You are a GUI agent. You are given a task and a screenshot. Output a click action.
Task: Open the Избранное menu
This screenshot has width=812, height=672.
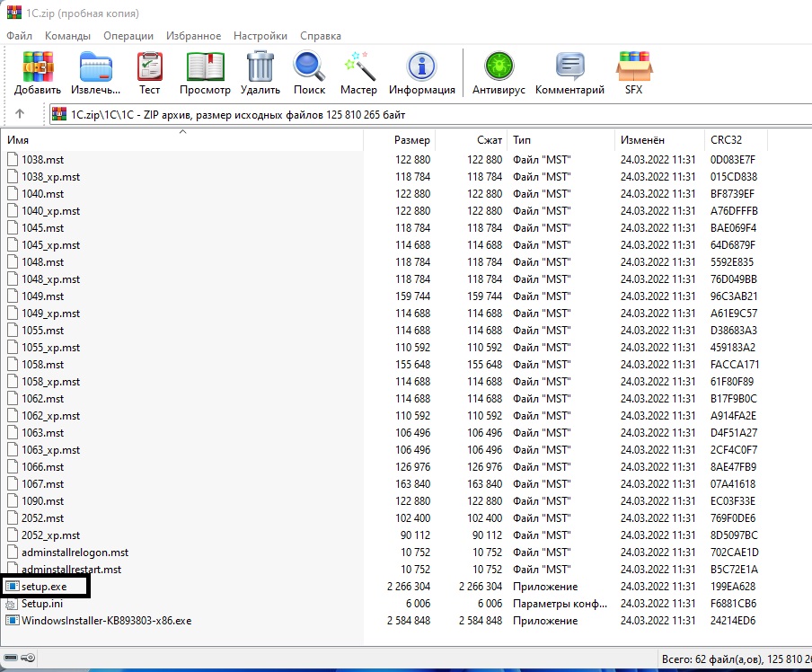tap(193, 36)
